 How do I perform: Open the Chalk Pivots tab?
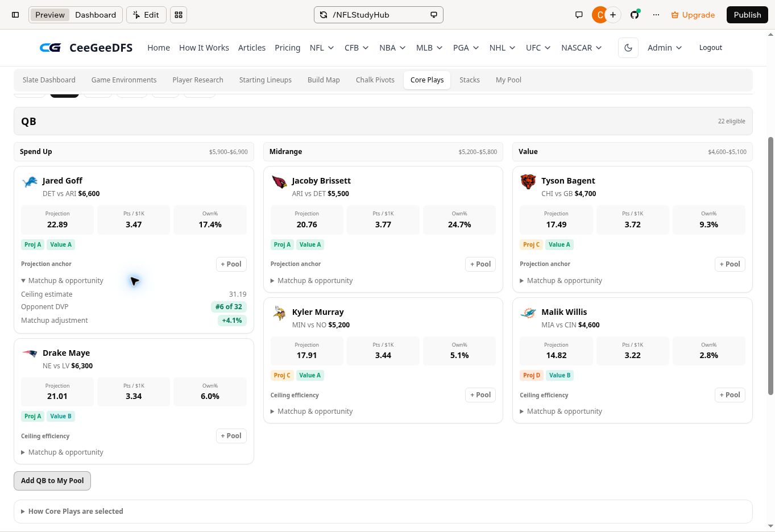tap(375, 80)
